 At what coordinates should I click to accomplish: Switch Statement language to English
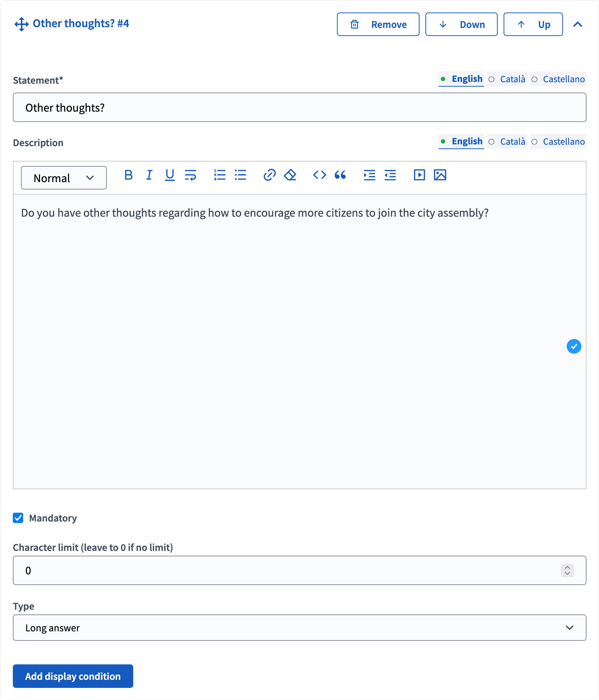461,79
